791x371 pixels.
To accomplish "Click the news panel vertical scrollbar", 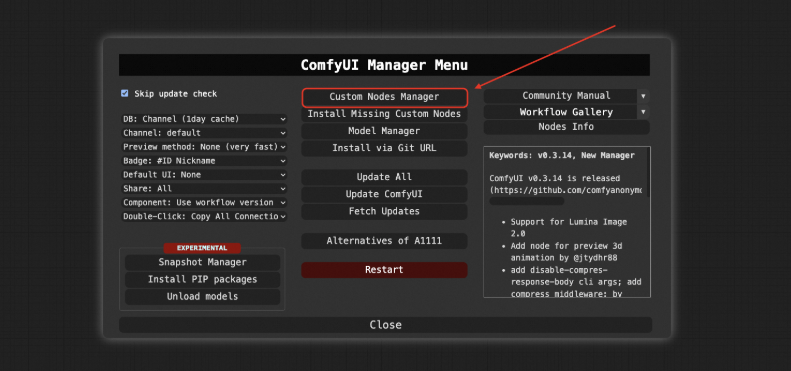I will [648, 172].
